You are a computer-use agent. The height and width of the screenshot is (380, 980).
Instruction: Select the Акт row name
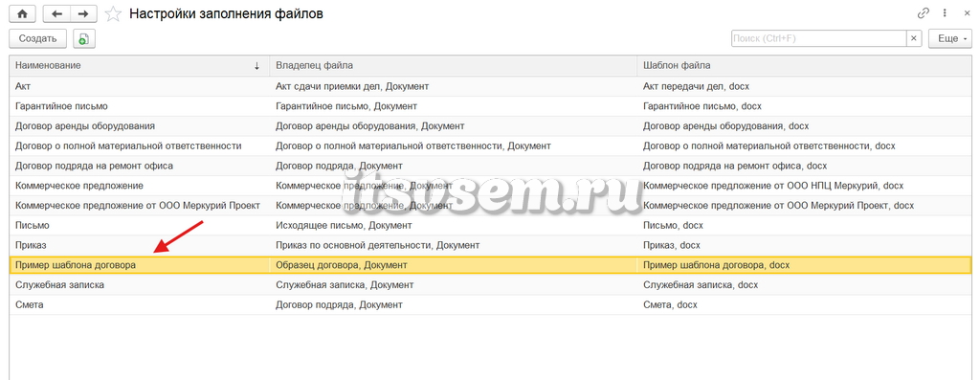[23, 86]
